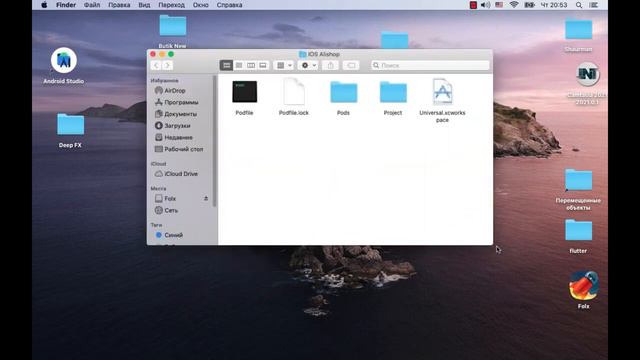The height and width of the screenshot is (360, 640).
Task: Switch to list view
Action: [239, 65]
